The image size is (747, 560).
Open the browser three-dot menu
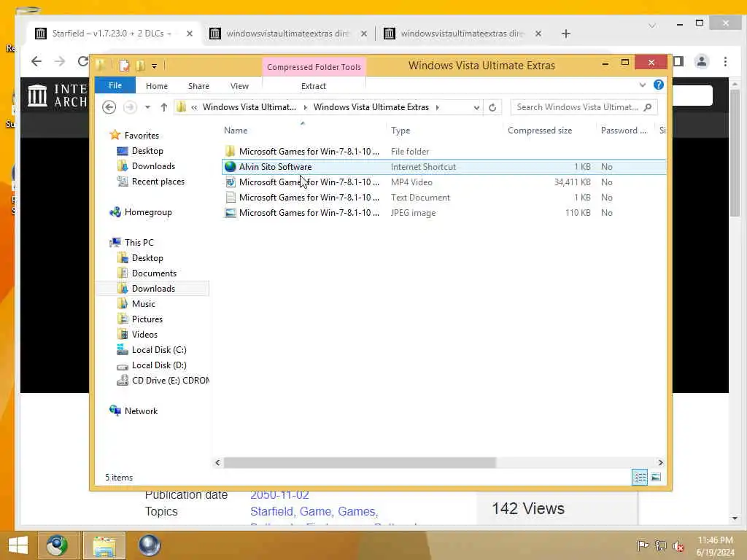[x=725, y=61]
